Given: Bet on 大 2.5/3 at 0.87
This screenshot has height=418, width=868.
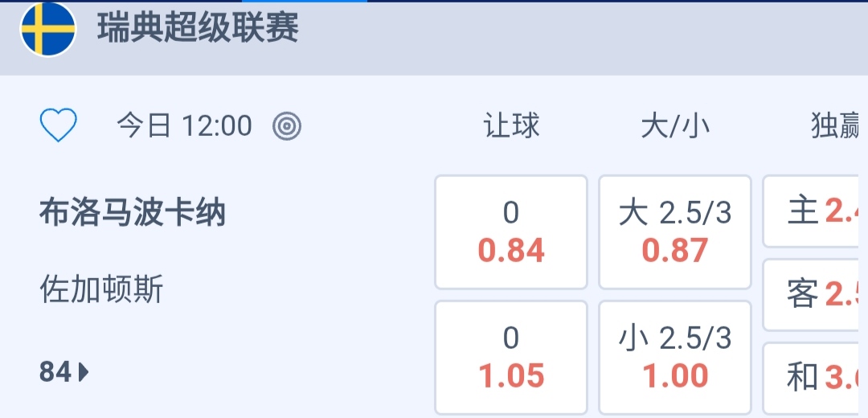Looking at the screenshot, I should (675, 232).
